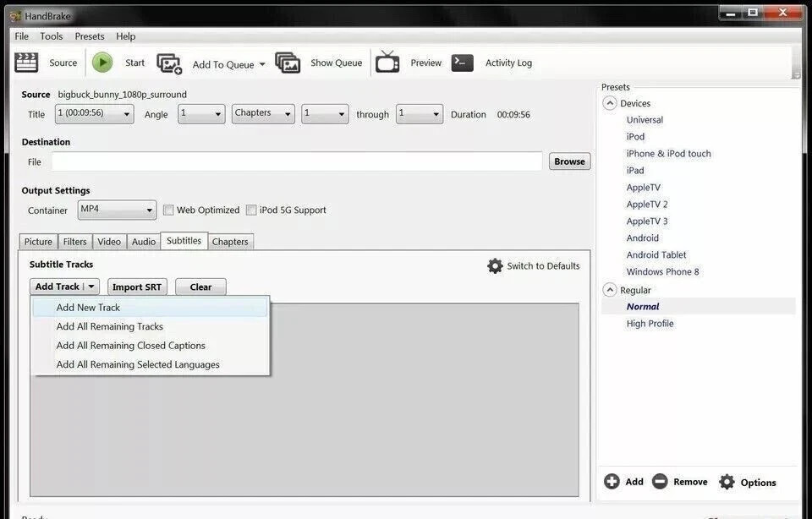812x519 pixels.
Task: Click the Browse destination button
Action: pos(569,161)
